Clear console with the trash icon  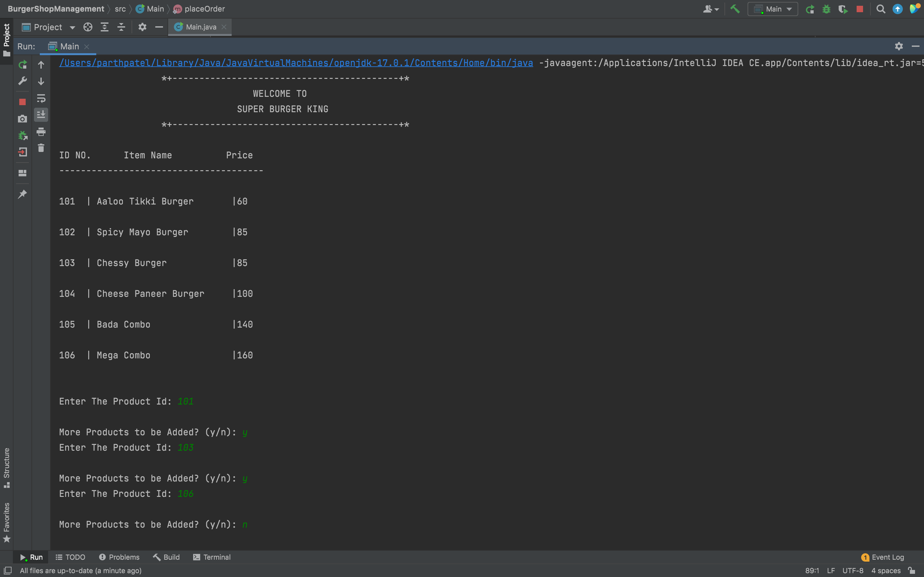point(41,148)
